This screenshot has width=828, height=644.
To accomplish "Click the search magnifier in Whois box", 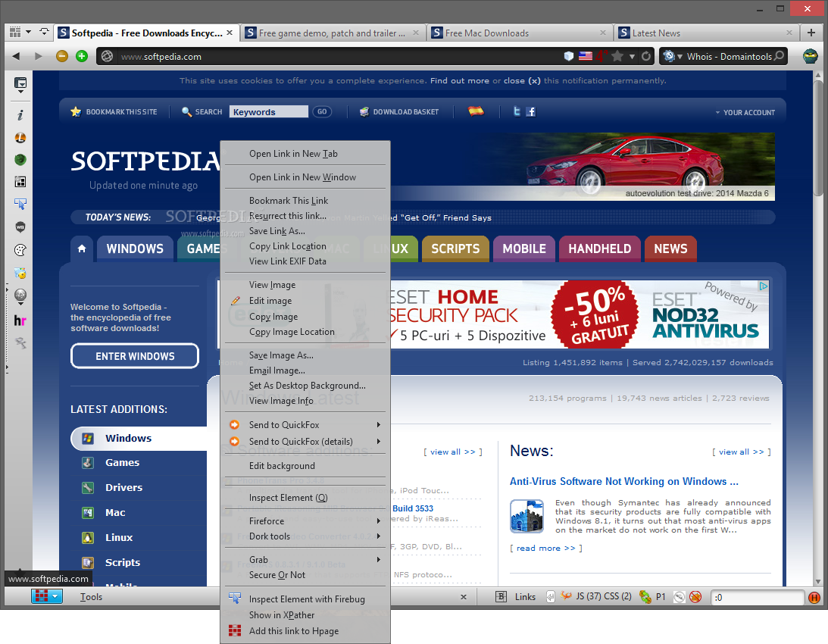I will pos(779,56).
